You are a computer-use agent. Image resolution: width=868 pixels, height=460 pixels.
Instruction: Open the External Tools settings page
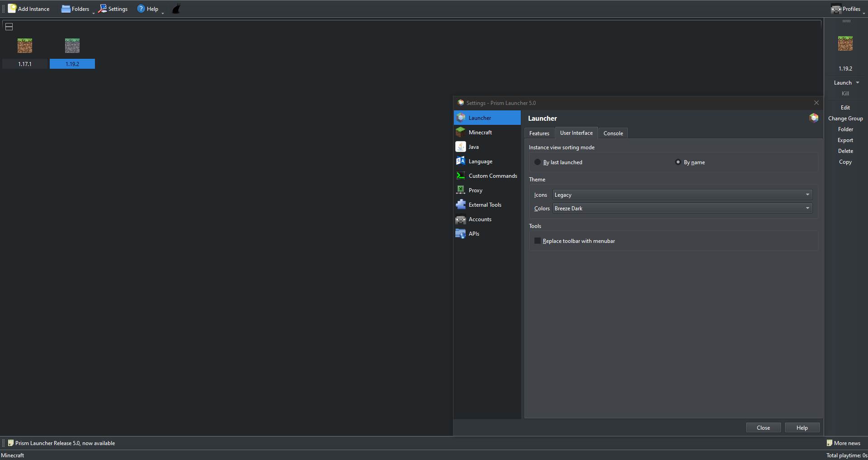click(x=487, y=205)
